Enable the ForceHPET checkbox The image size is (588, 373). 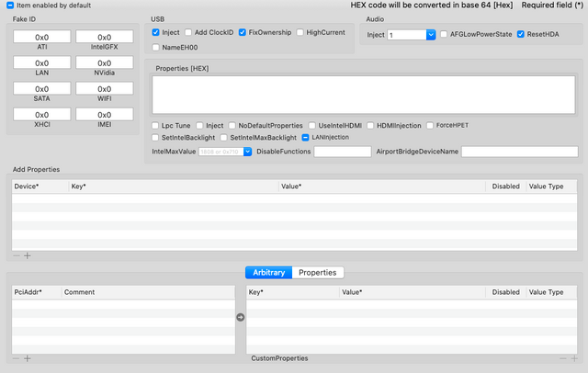pos(430,125)
